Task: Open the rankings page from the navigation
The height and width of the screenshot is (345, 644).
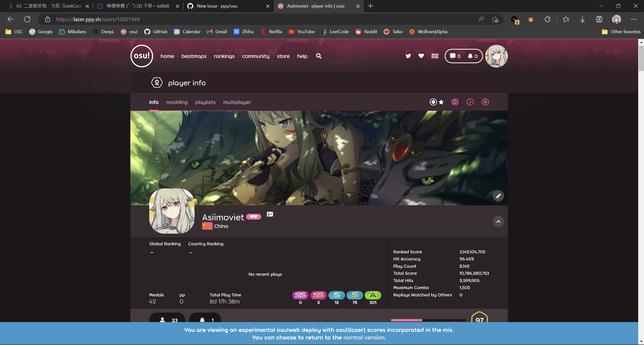Action: click(x=224, y=56)
